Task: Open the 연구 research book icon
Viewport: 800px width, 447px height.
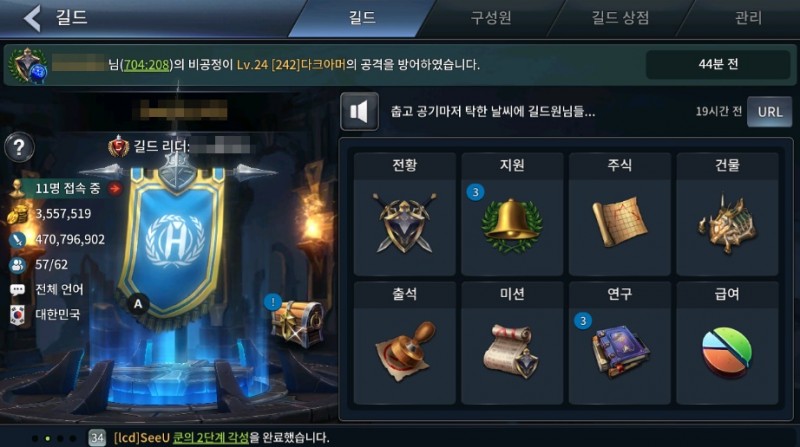Action: [619, 351]
